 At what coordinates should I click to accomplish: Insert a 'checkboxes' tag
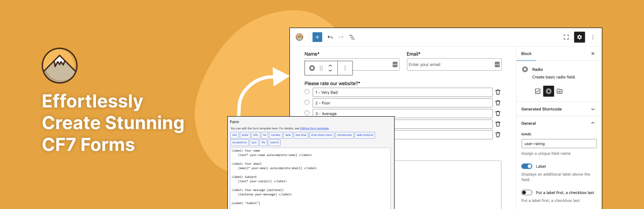[x=345, y=135]
